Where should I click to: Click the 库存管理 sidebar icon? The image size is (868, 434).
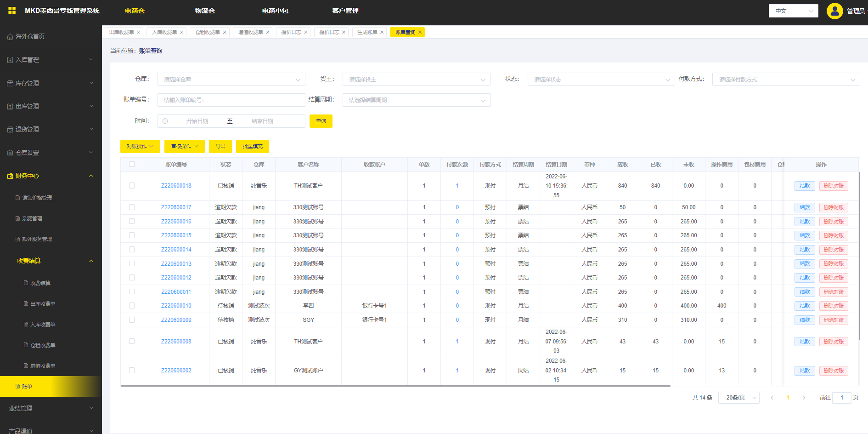(10, 83)
